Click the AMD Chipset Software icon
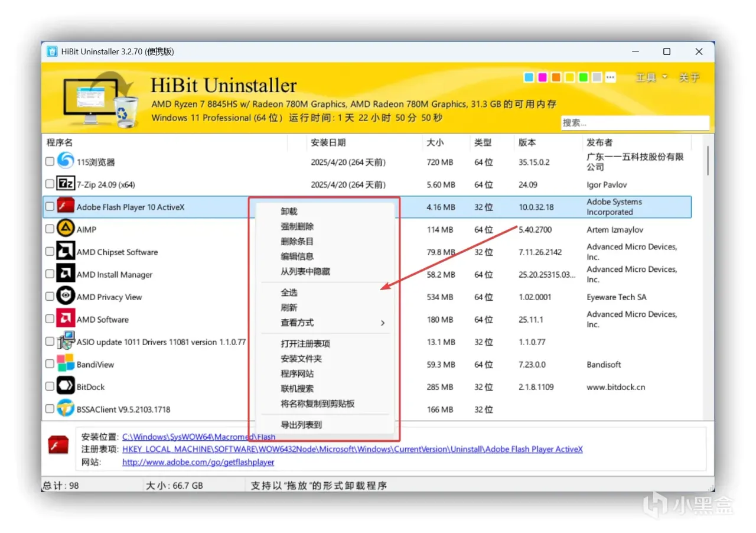The height and width of the screenshot is (533, 756). click(66, 252)
